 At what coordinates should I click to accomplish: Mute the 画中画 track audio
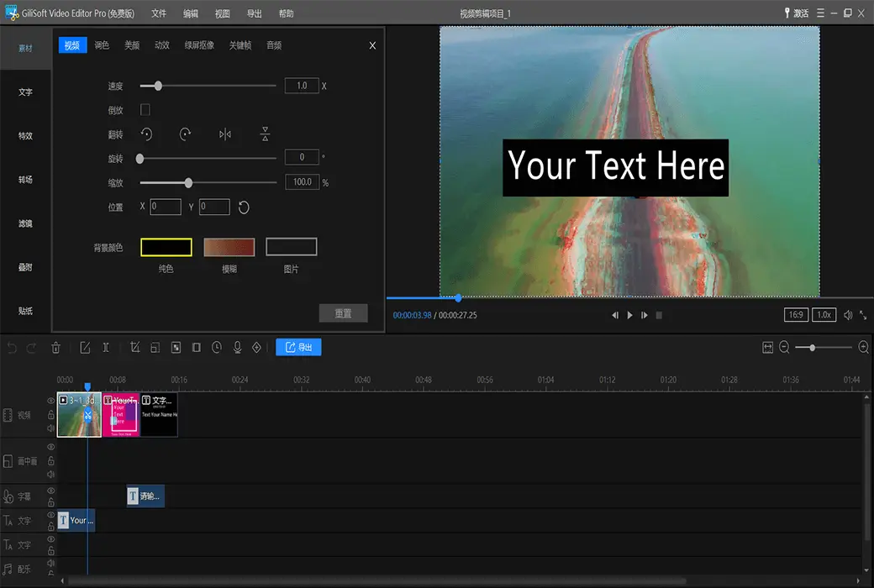click(x=50, y=475)
